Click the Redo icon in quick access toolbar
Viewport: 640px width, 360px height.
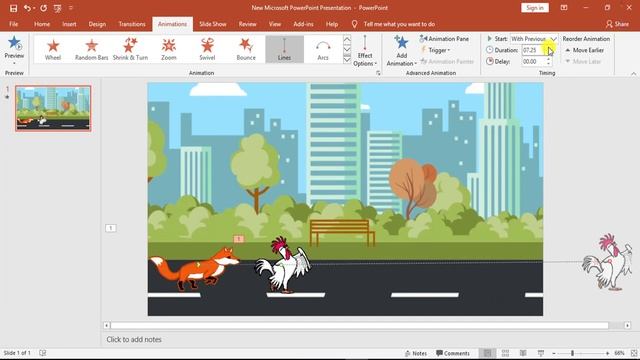[43, 8]
